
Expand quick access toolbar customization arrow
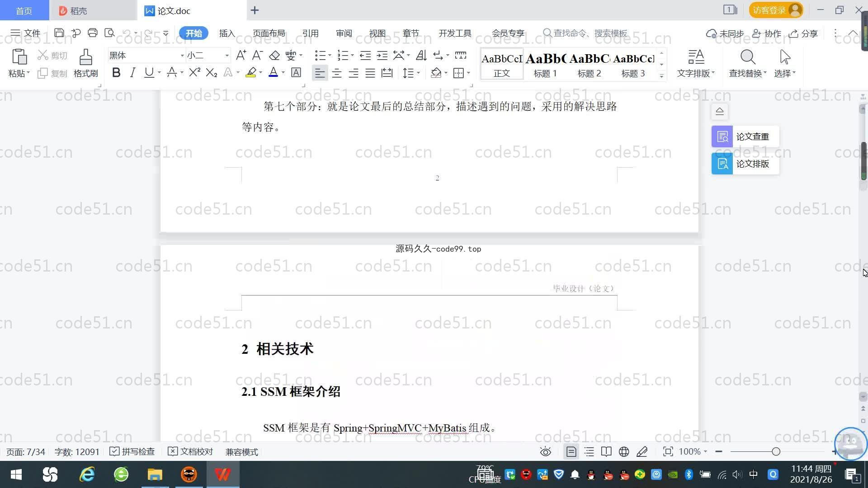(x=165, y=33)
